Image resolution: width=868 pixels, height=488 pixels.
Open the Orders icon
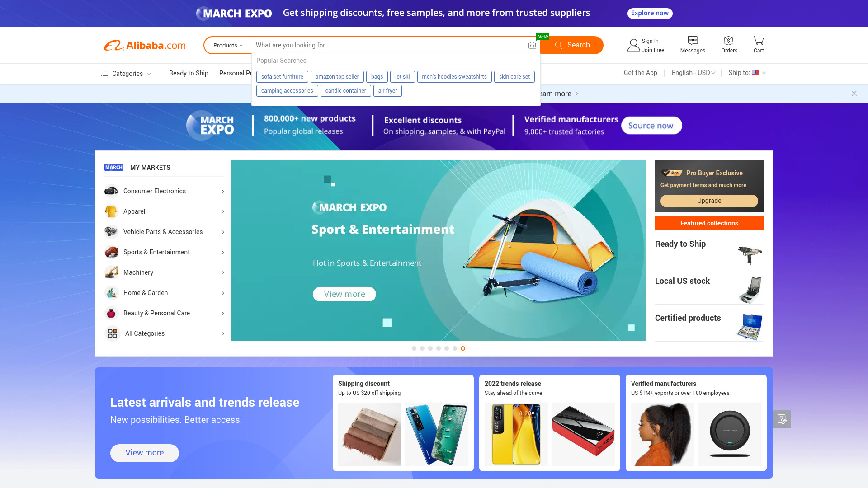coord(729,40)
